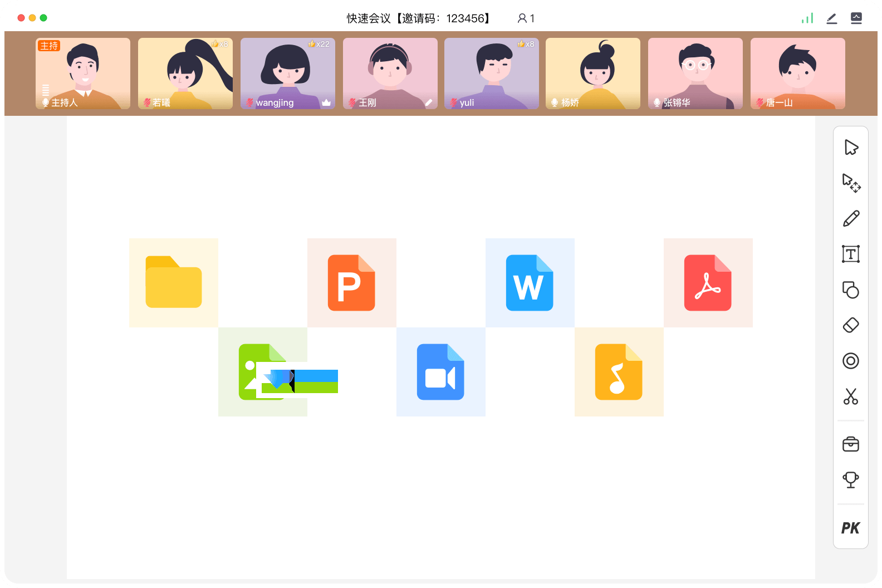Open the shapes tool
The height and width of the screenshot is (588, 882).
851,290
